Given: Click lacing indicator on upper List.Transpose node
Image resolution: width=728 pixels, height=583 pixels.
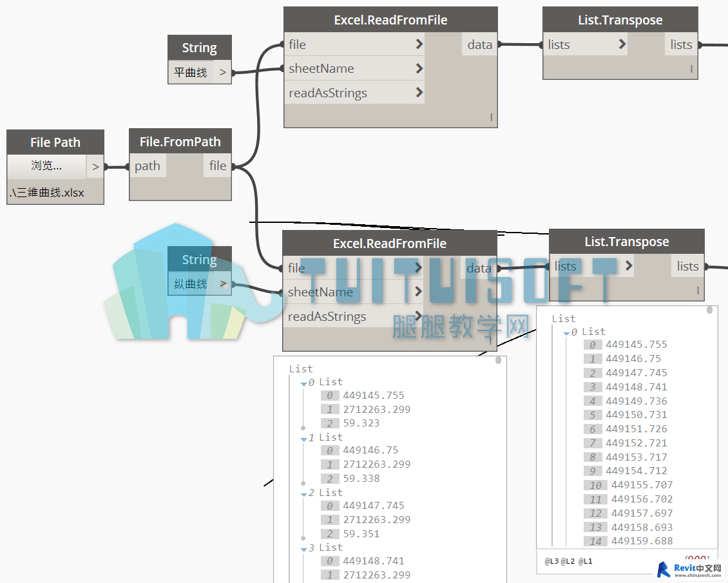Looking at the screenshot, I should pos(691,69).
